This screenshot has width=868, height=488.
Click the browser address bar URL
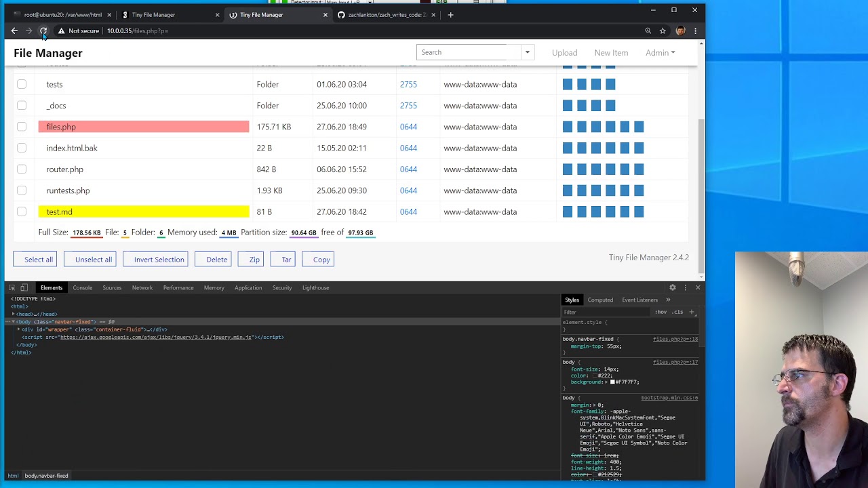[x=138, y=30]
